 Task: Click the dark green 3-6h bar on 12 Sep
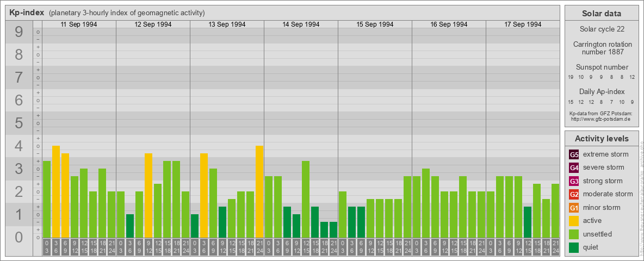point(130,226)
